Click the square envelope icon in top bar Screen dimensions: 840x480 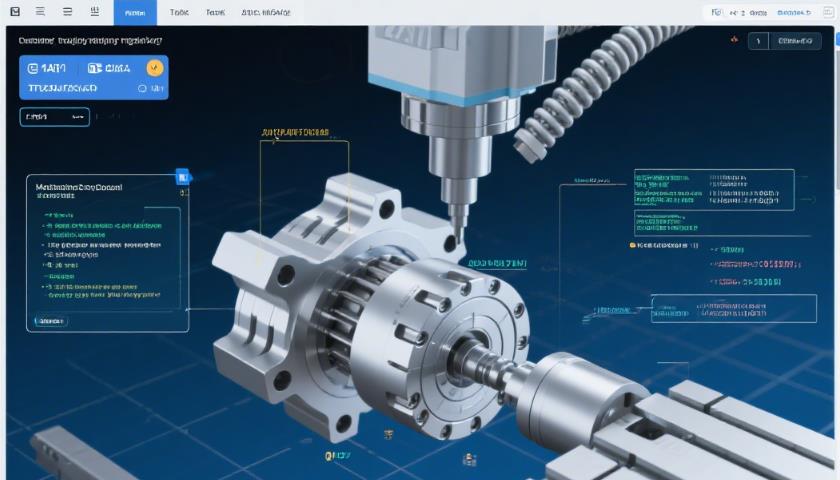[x=15, y=11]
